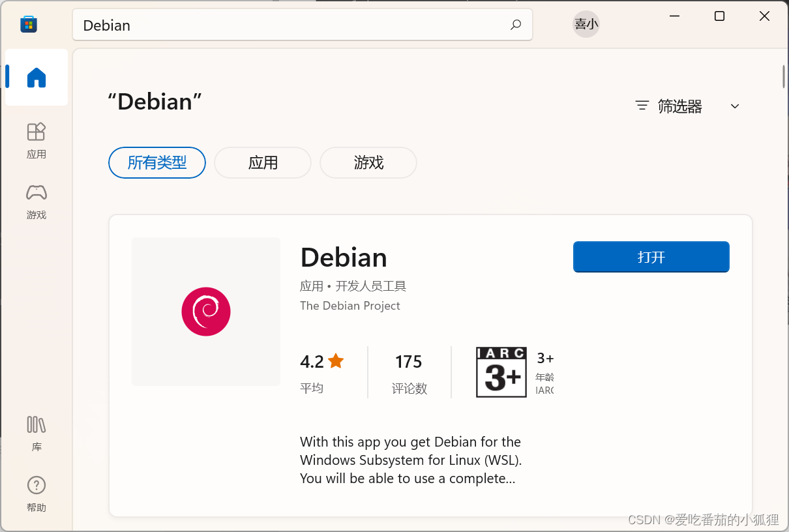This screenshot has width=789, height=532.
Task: Focus the search field containing Debian
Action: click(x=303, y=25)
